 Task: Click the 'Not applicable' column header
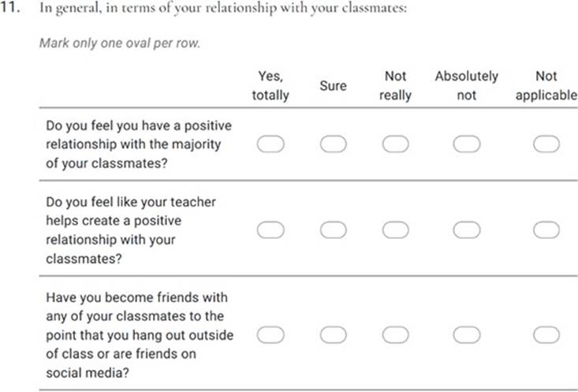(x=546, y=86)
